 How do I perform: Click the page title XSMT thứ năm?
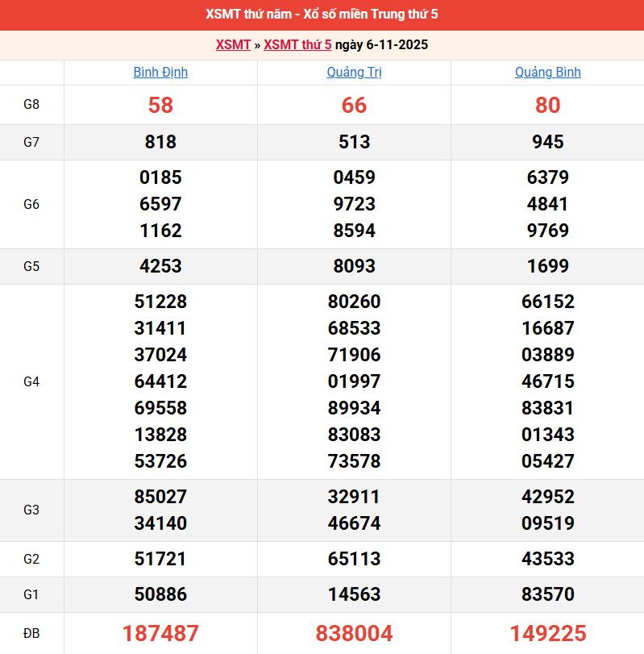coord(322,15)
